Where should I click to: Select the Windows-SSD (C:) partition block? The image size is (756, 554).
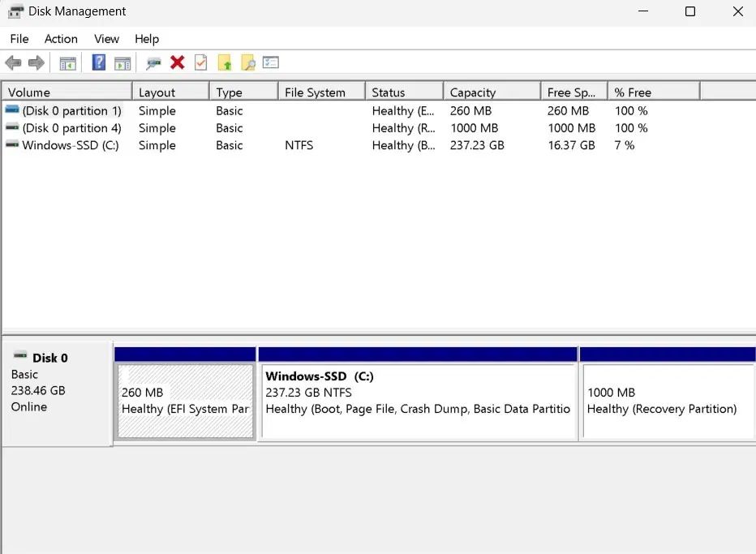[418, 402]
